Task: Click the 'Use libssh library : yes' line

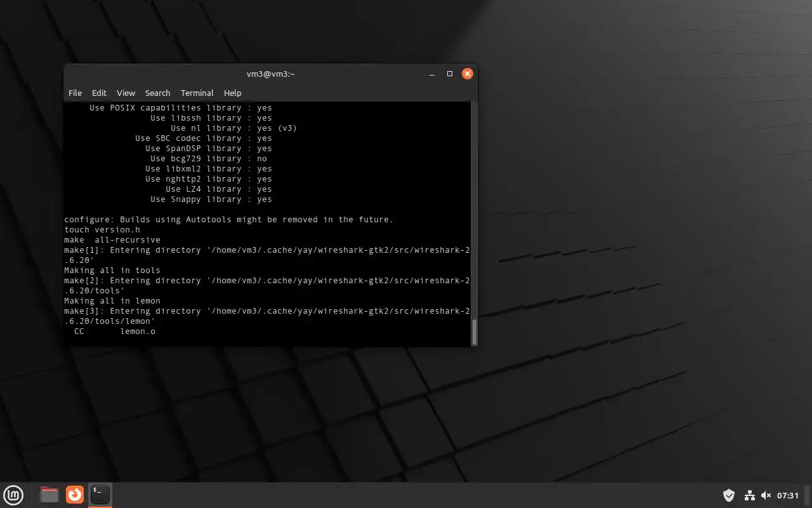Action: click(x=211, y=118)
